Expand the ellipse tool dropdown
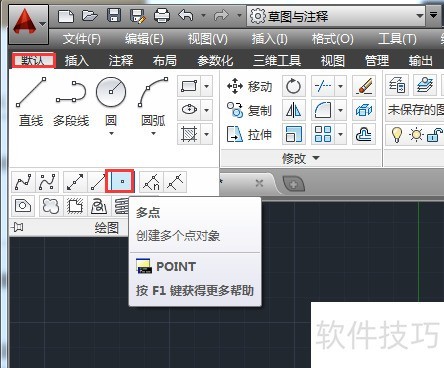This screenshot has width=444, height=368. point(206,109)
